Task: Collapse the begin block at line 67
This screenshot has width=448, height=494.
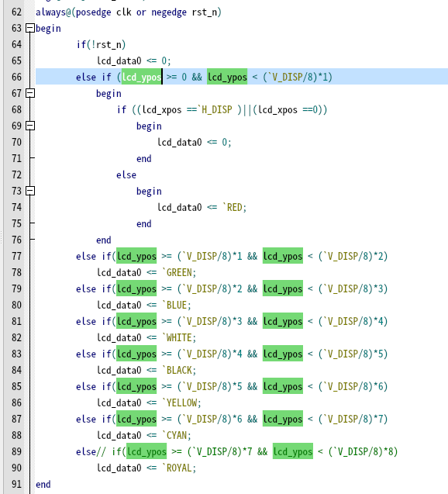Action: point(30,93)
